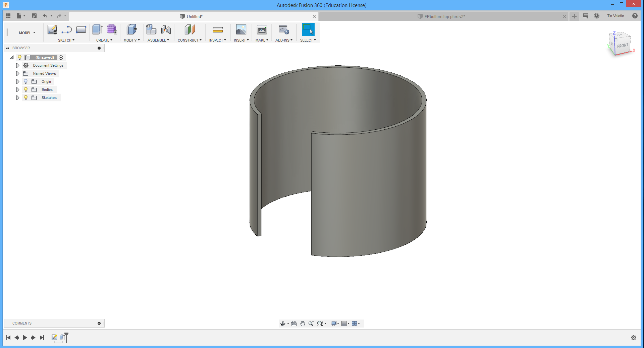Close the Untitled document tab
The width and height of the screenshot is (644, 348).
314,16
